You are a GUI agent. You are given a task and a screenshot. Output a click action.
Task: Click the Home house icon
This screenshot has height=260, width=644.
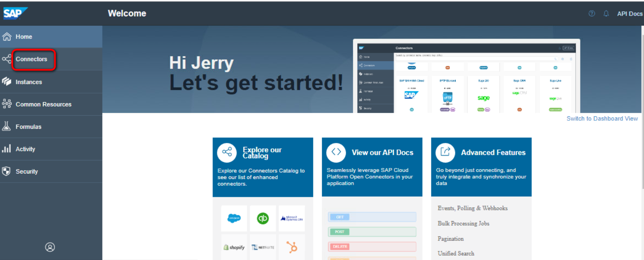(x=7, y=36)
